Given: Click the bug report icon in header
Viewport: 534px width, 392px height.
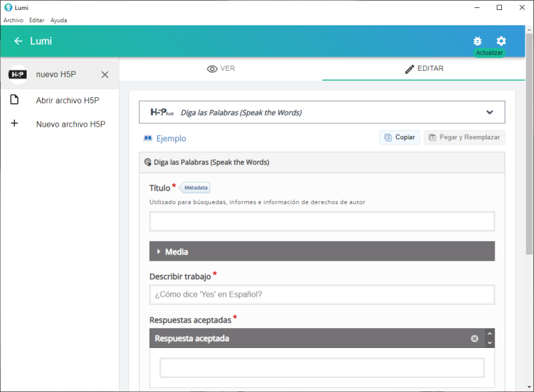Looking at the screenshot, I should pos(477,41).
